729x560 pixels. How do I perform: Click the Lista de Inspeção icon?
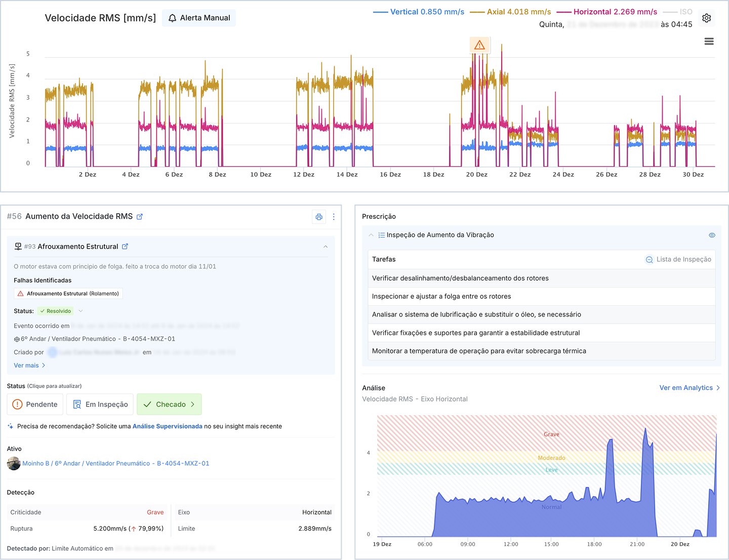point(649,260)
